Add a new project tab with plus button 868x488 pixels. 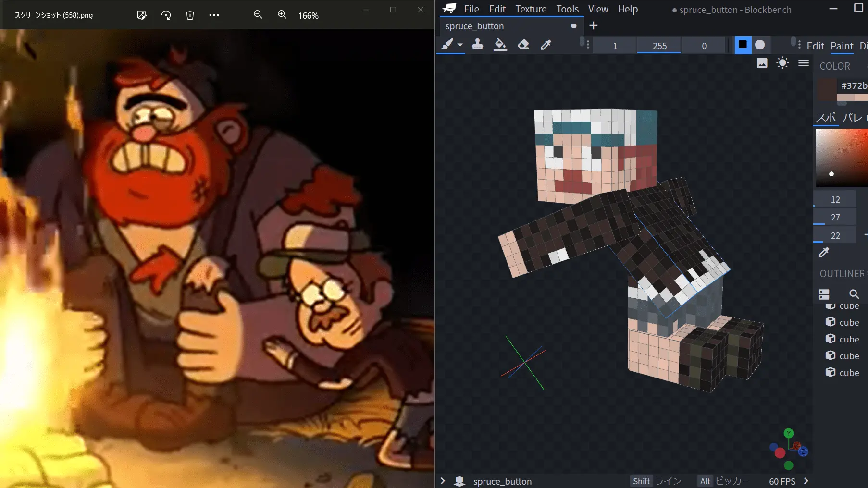point(594,26)
